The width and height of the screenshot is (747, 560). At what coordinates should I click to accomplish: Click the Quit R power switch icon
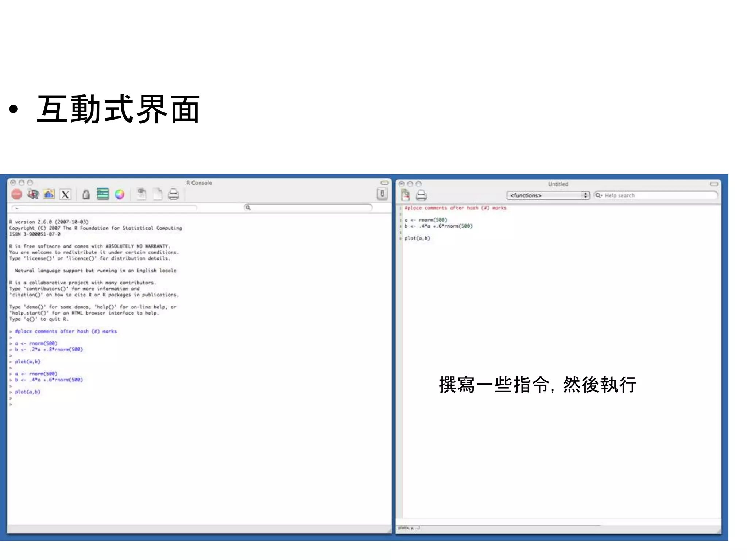click(x=382, y=194)
